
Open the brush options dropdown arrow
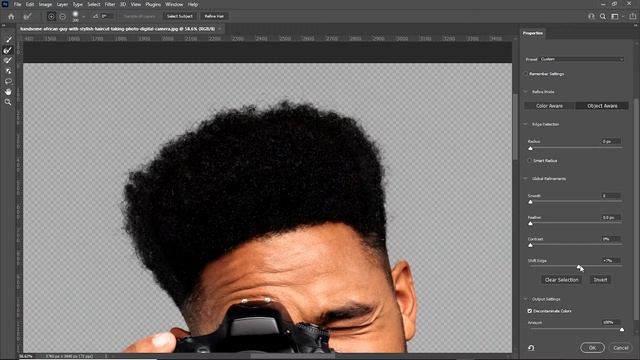[84, 17]
